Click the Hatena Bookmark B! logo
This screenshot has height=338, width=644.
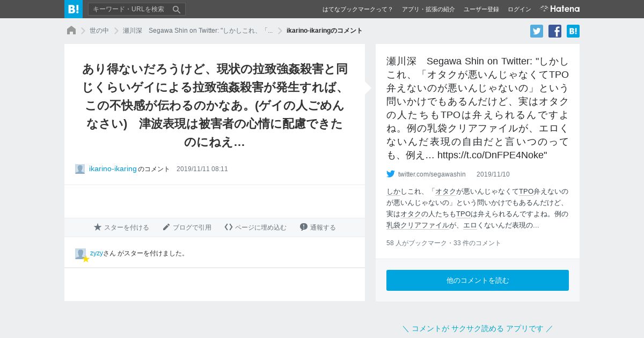74,9
